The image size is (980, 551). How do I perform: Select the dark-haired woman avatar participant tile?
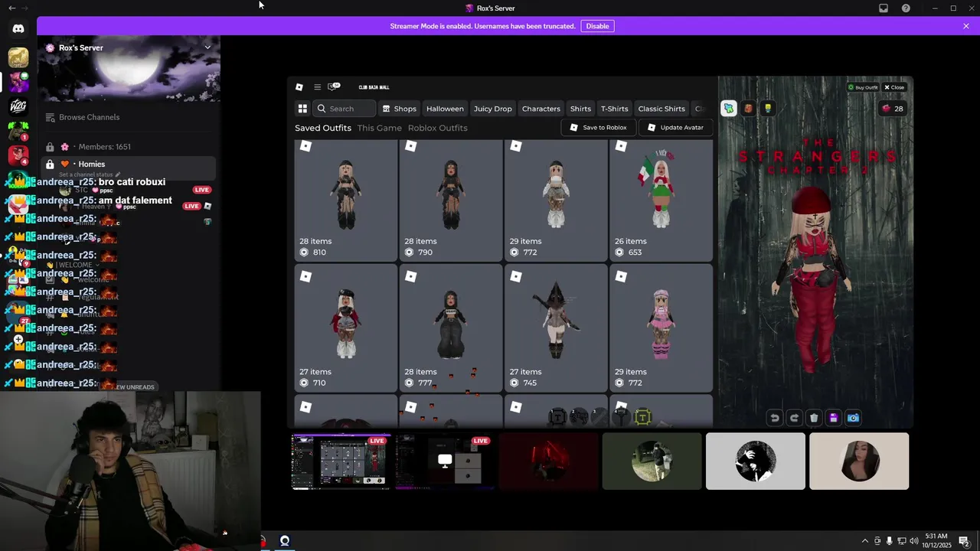pyautogui.click(x=859, y=461)
